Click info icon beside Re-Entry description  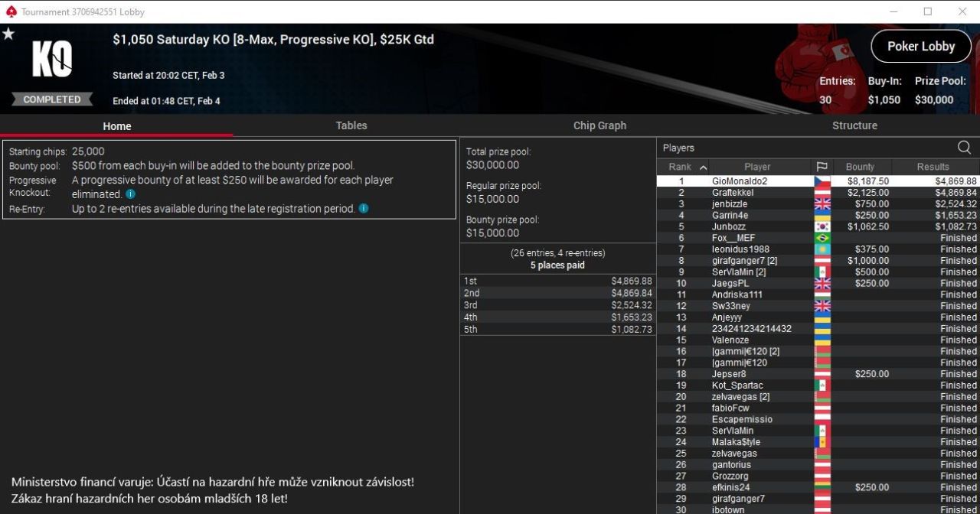(x=364, y=208)
